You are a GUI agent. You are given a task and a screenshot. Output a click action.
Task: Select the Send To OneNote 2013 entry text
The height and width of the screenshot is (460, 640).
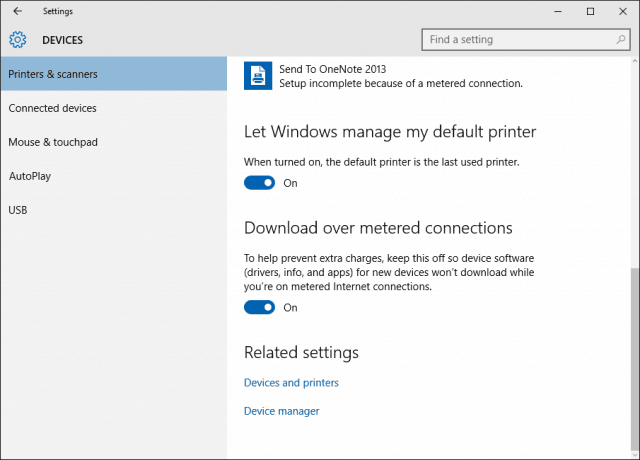[333, 69]
